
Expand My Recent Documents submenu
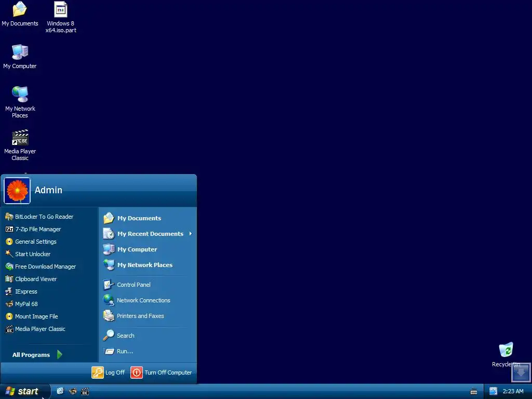148,234
